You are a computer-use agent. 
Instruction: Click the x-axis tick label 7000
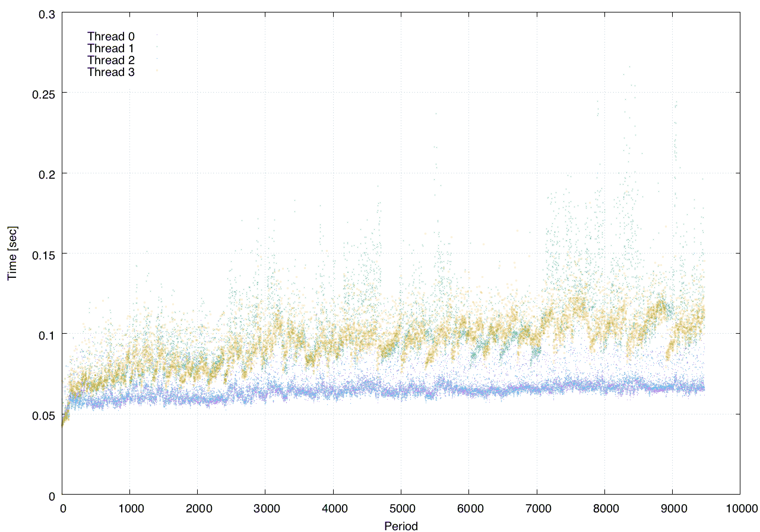[537, 508]
